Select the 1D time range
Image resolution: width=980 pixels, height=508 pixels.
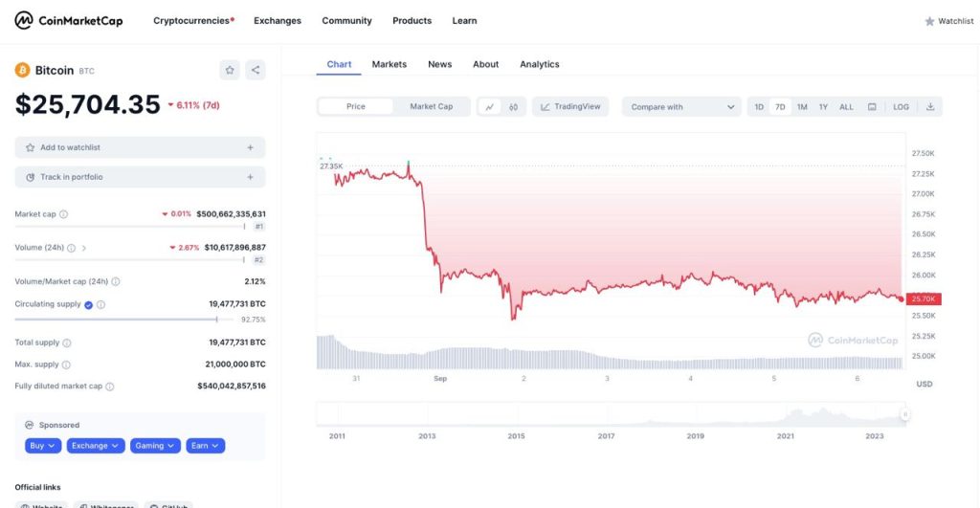point(759,107)
